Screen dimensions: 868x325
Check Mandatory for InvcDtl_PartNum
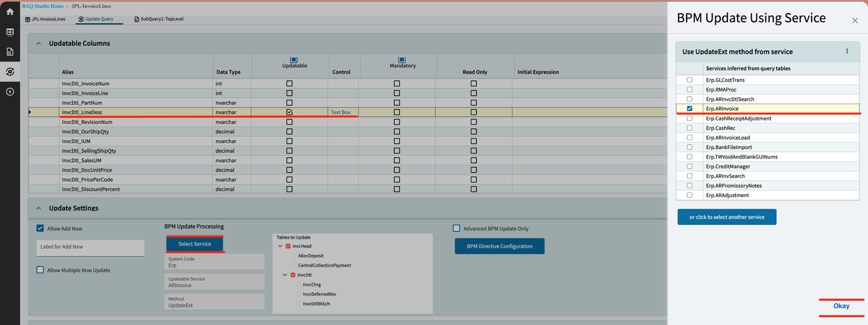[397, 103]
